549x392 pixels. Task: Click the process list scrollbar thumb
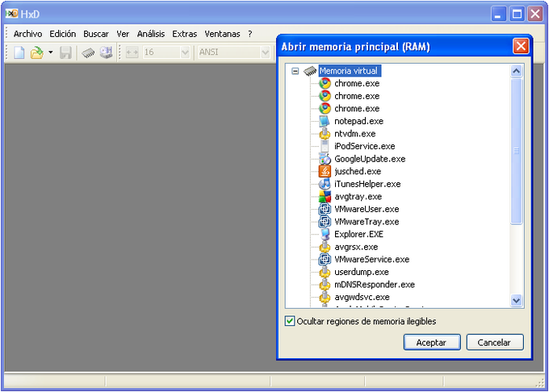point(516,151)
